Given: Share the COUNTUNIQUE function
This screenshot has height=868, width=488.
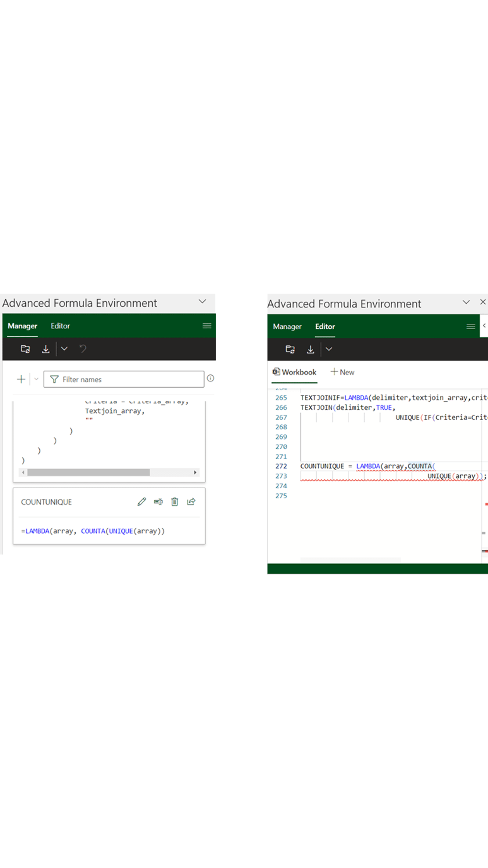Looking at the screenshot, I should tap(191, 502).
